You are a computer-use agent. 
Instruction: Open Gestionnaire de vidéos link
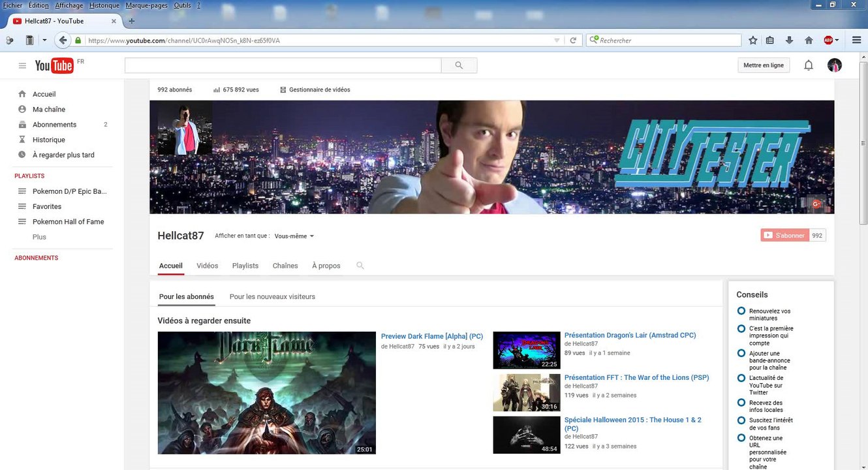click(x=315, y=89)
